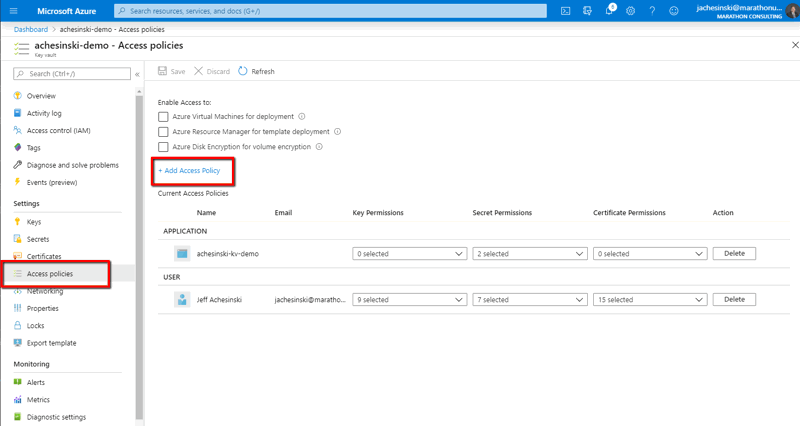Open the feedback smiley icon
Image resolution: width=800 pixels, height=426 pixels.
(x=674, y=11)
